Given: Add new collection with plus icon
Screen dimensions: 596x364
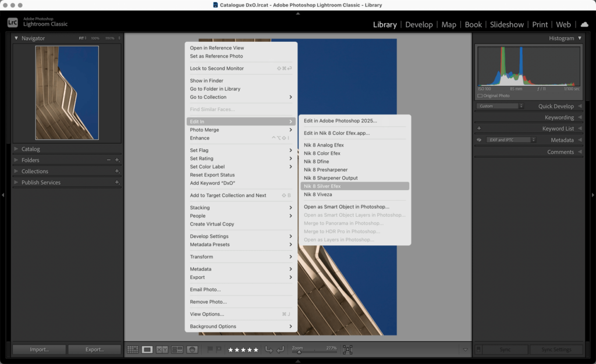Looking at the screenshot, I should (117, 171).
